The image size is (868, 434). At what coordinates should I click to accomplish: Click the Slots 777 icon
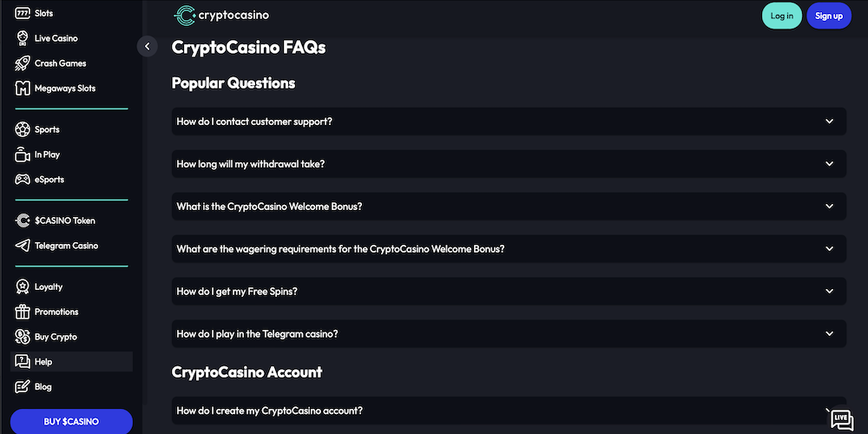pos(23,14)
